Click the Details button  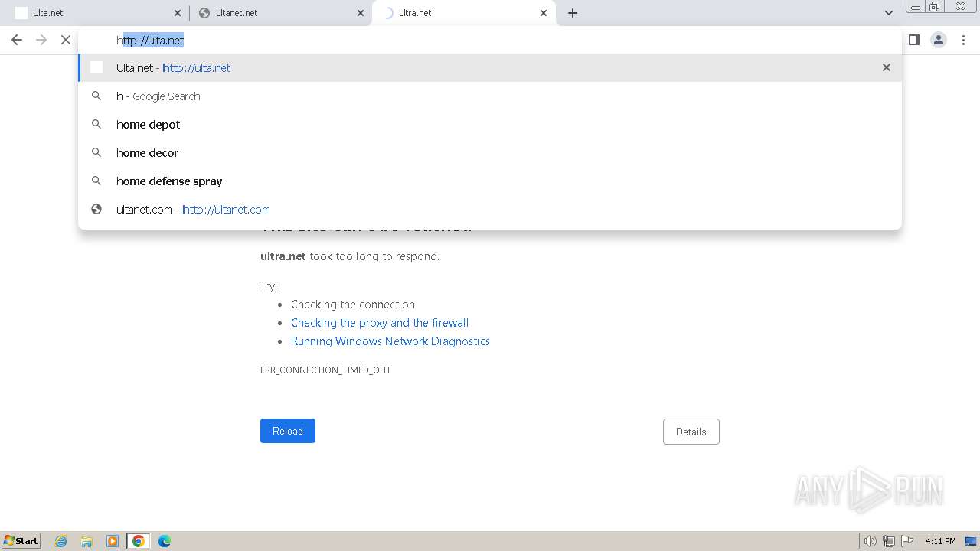(x=691, y=432)
